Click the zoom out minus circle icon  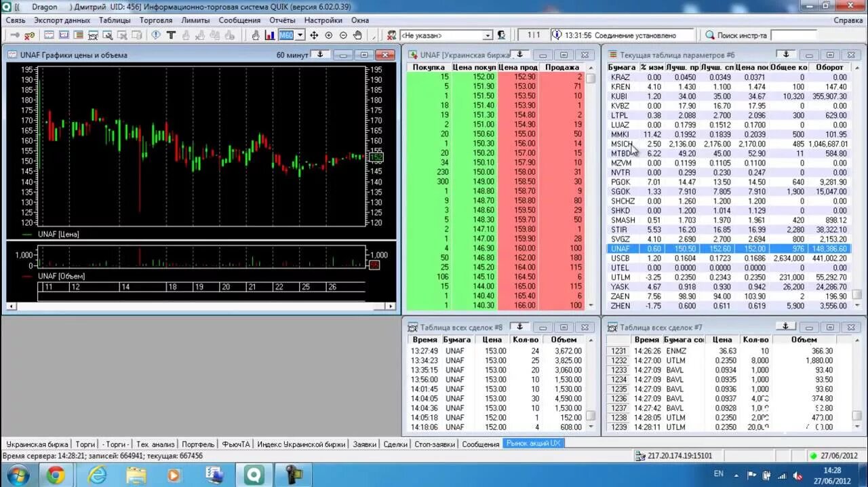[x=343, y=35]
